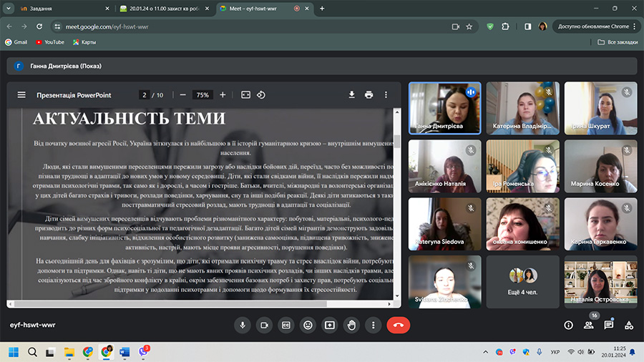This screenshot has height=362, width=644.
Task: Open the presentation hamburger menu
Action: 21,95
